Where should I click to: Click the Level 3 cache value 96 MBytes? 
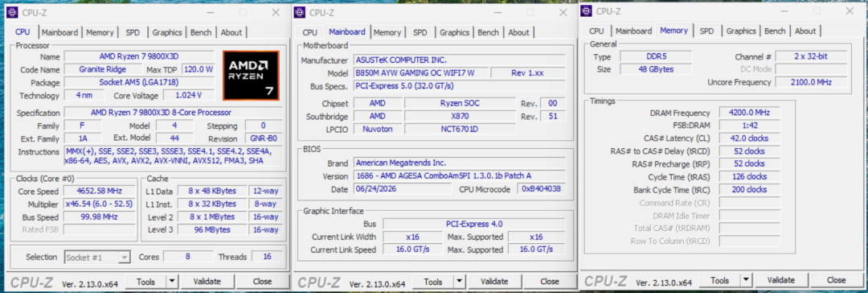(x=212, y=229)
